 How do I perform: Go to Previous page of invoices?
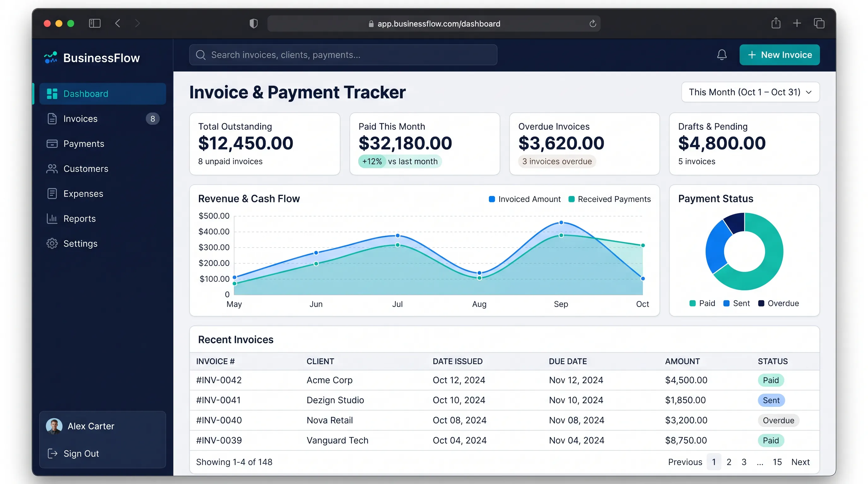click(685, 462)
